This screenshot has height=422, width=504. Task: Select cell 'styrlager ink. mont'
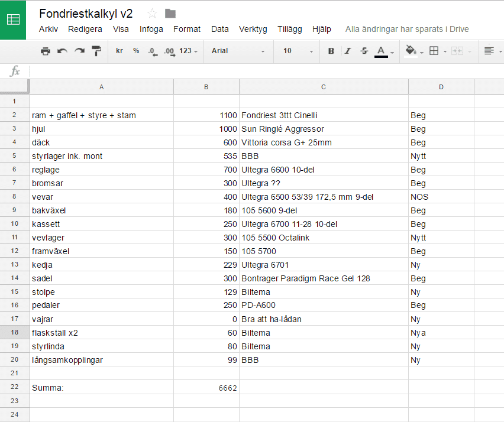pos(102,156)
